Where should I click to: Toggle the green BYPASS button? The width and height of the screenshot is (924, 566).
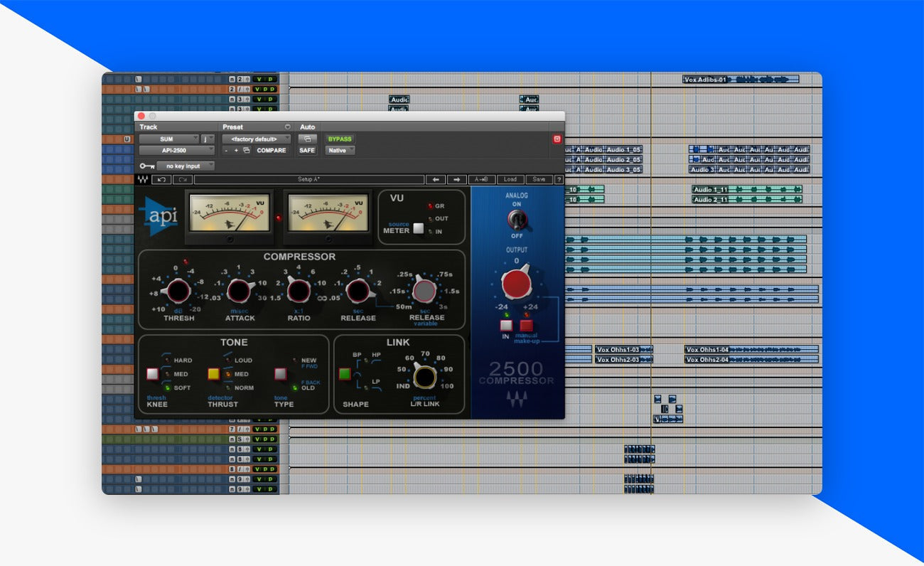[340, 139]
